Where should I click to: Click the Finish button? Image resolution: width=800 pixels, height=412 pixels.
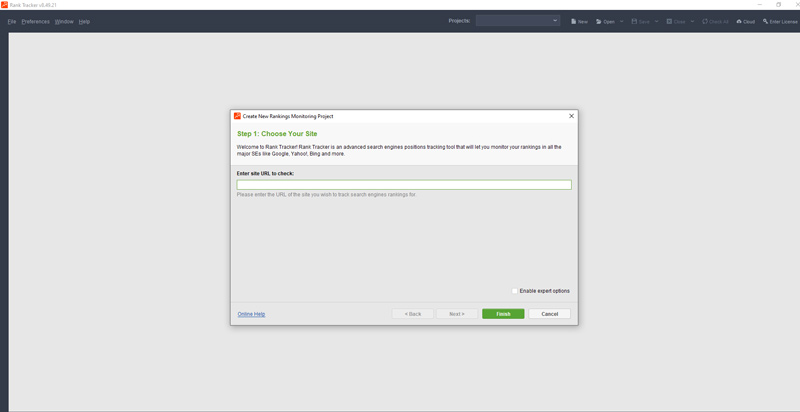(x=503, y=314)
